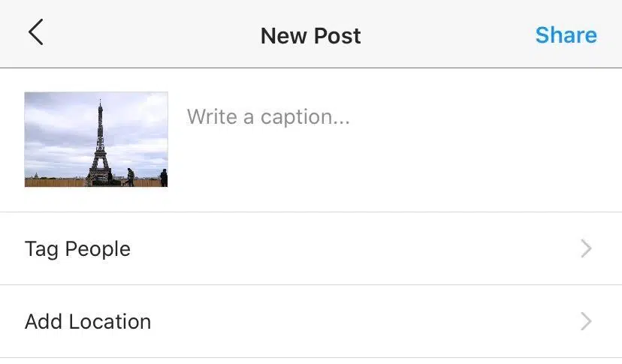
Task: Open the Tag People option
Action: pyautogui.click(x=311, y=248)
